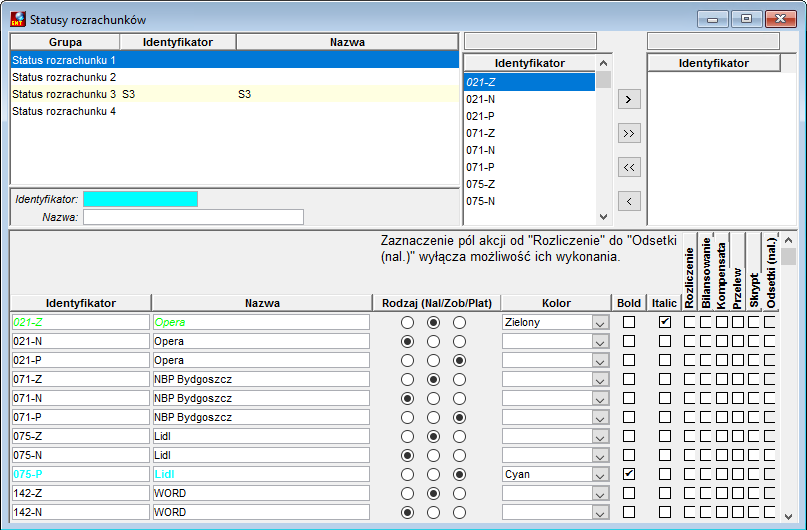
Task: Click the Nazwa column header in bottom table
Action: click(x=262, y=303)
